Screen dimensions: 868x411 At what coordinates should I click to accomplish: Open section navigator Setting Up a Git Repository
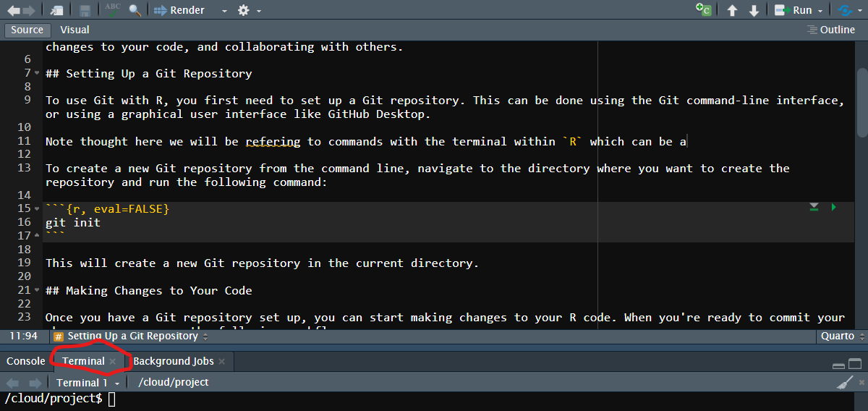[x=131, y=336]
